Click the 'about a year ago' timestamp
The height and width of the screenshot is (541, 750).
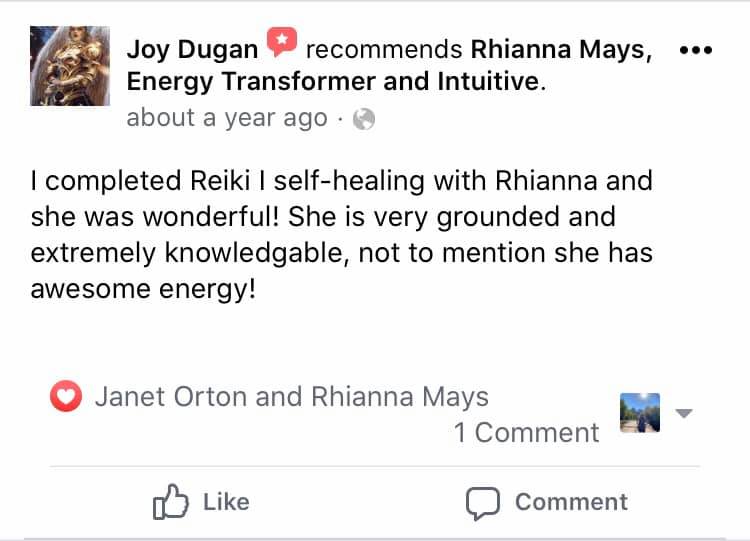click(226, 118)
